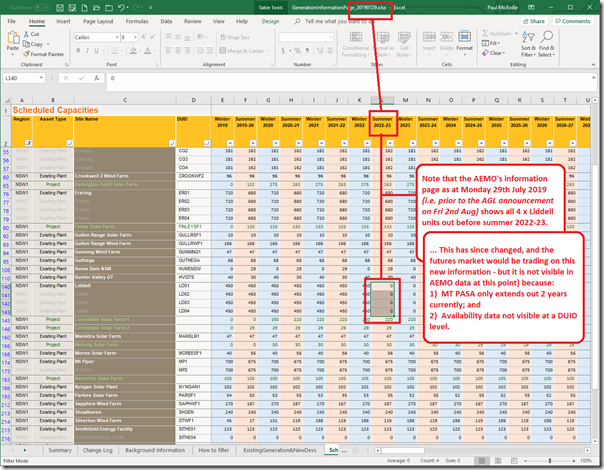Click the Share button
The width and height of the screenshot is (604, 470).
[534, 21]
